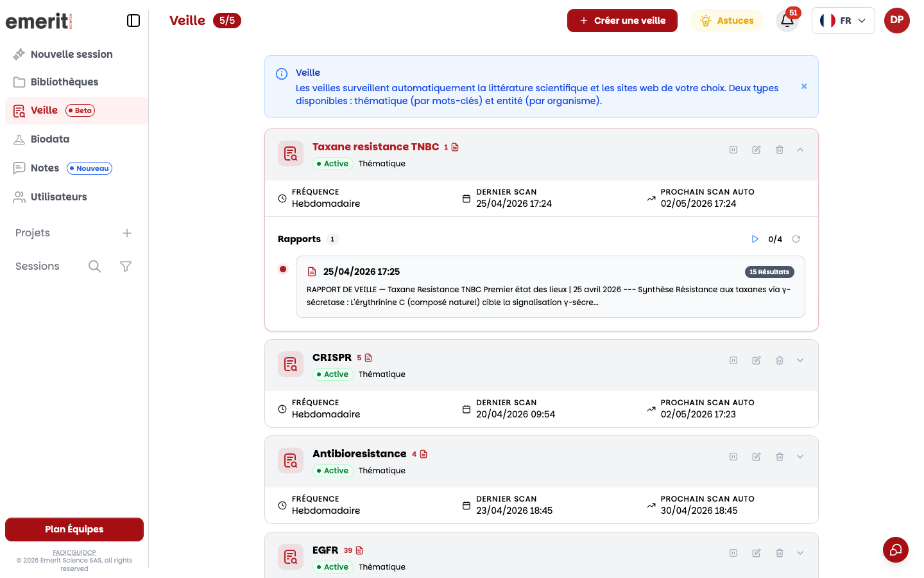
Task: Go to Bibliothèques
Action: (x=56, y=82)
